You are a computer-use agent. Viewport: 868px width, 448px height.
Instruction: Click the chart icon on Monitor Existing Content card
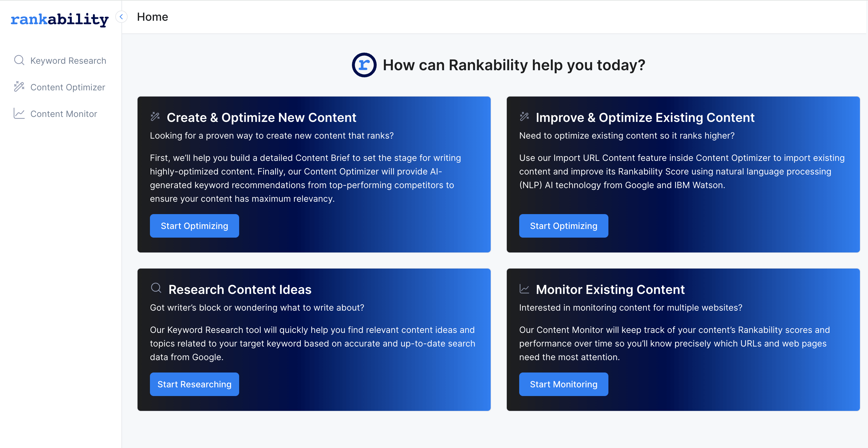[524, 288]
